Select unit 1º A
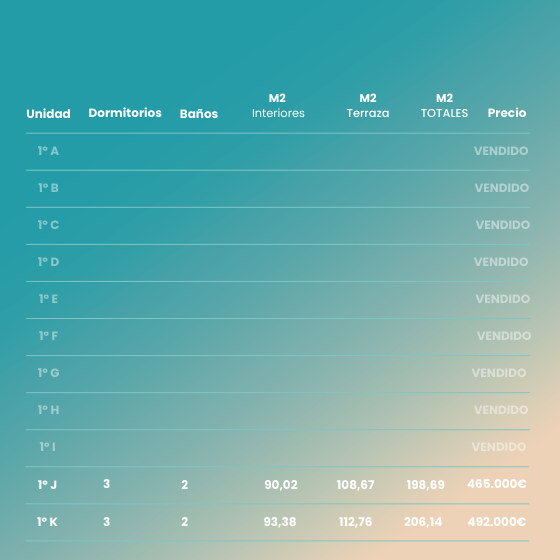This screenshot has width=560, height=560. point(48,151)
